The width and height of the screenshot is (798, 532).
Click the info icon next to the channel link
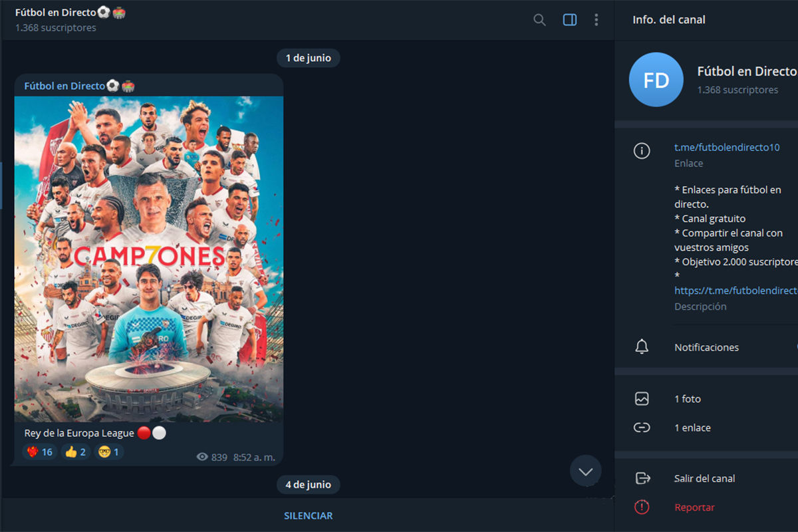point(642,151)
